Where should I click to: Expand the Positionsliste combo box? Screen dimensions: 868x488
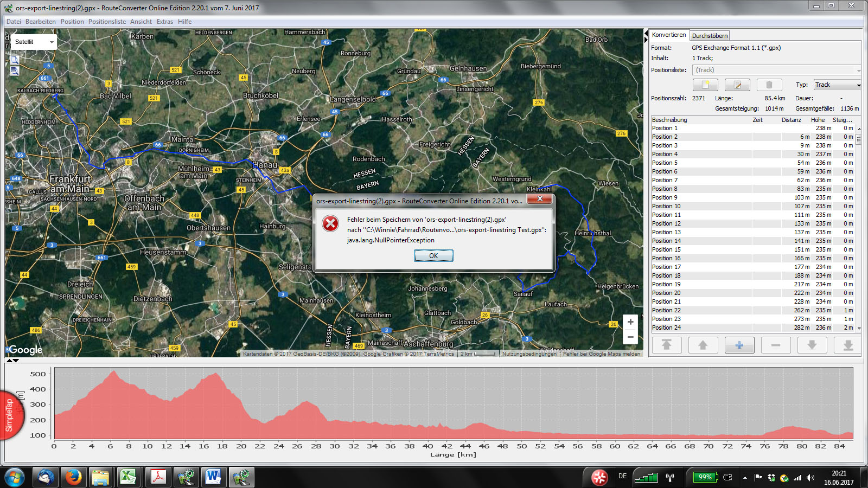coord(776,70)
